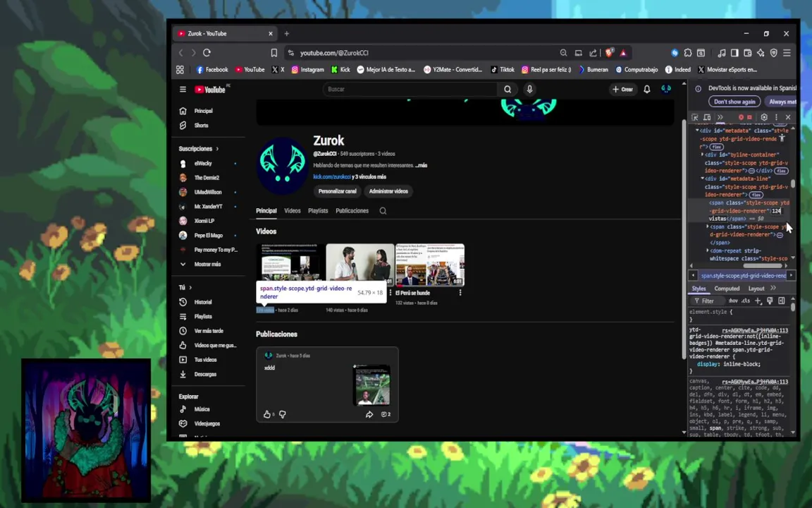
Task: Search within the Zurok channel
Action: pyautogui.click(x=383, y=211)
